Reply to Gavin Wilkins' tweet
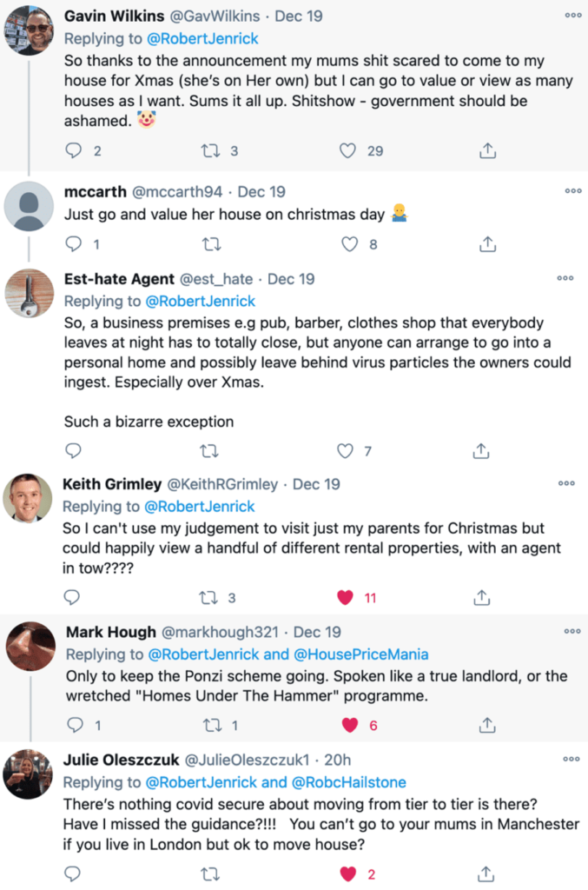588x890 pixels. pos(74,151)
